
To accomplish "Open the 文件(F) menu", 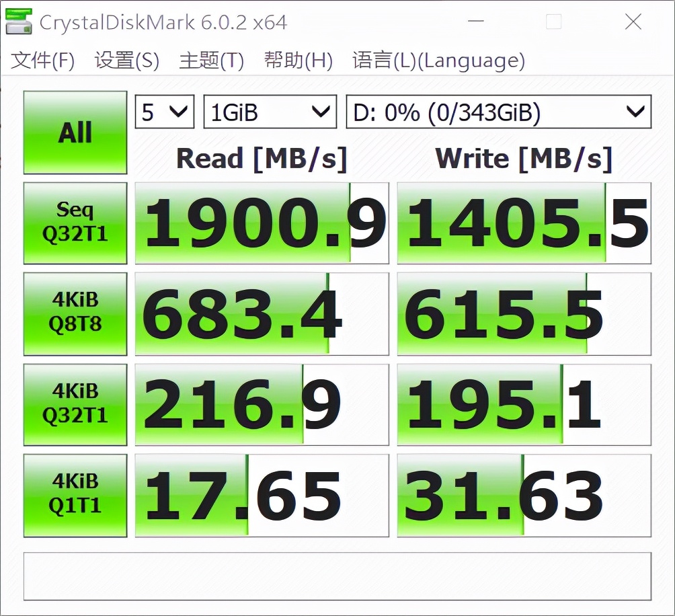I will [40, 61].
